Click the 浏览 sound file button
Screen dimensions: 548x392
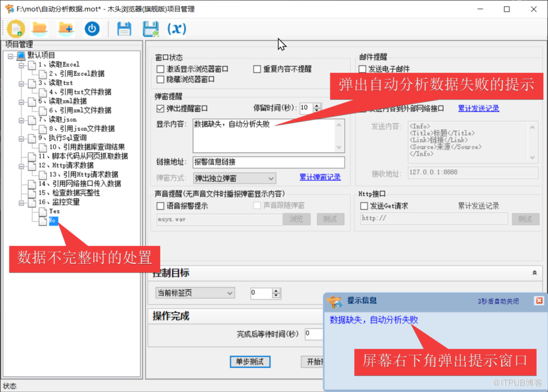pyautogui.click(x=296, y=219)
